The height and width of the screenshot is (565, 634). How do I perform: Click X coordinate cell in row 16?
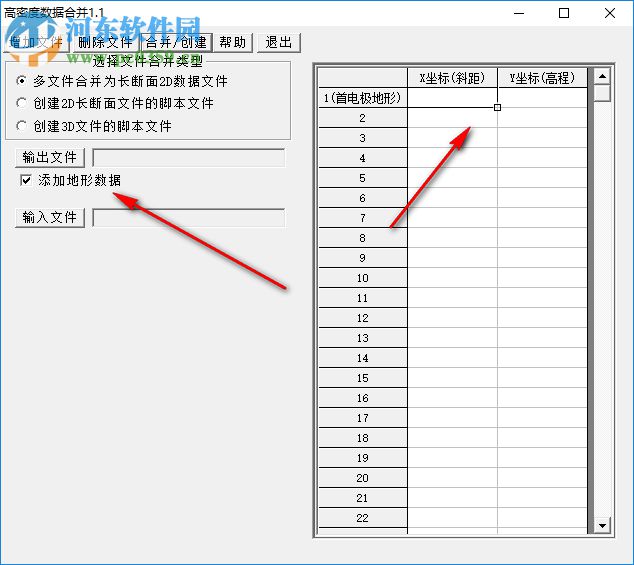[452, 398]
